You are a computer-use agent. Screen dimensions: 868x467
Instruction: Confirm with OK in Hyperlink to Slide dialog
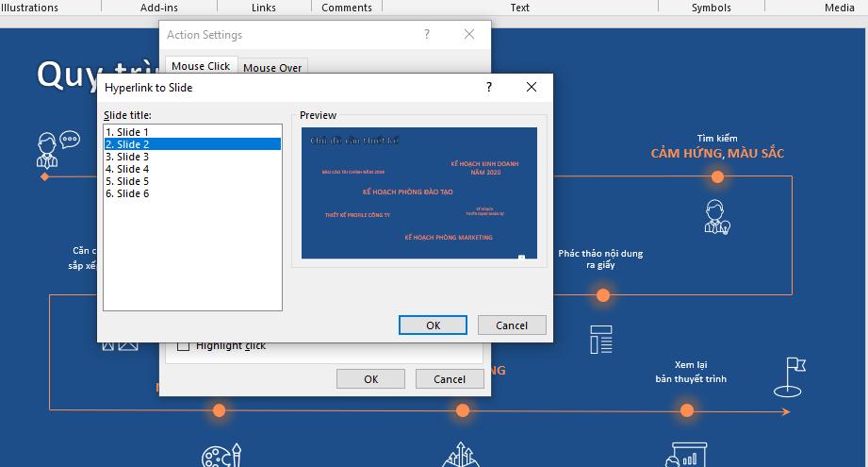[x=433, y=325]
